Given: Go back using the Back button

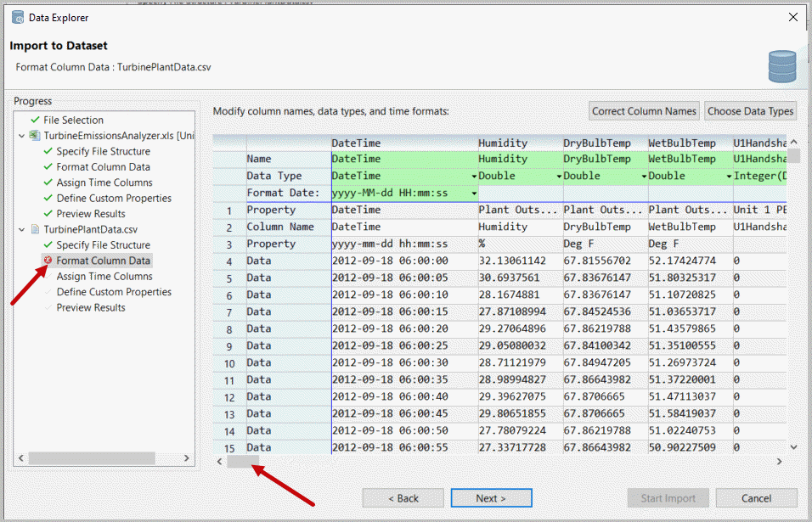Looking at the screenshot, I should [x=403, y=498].
